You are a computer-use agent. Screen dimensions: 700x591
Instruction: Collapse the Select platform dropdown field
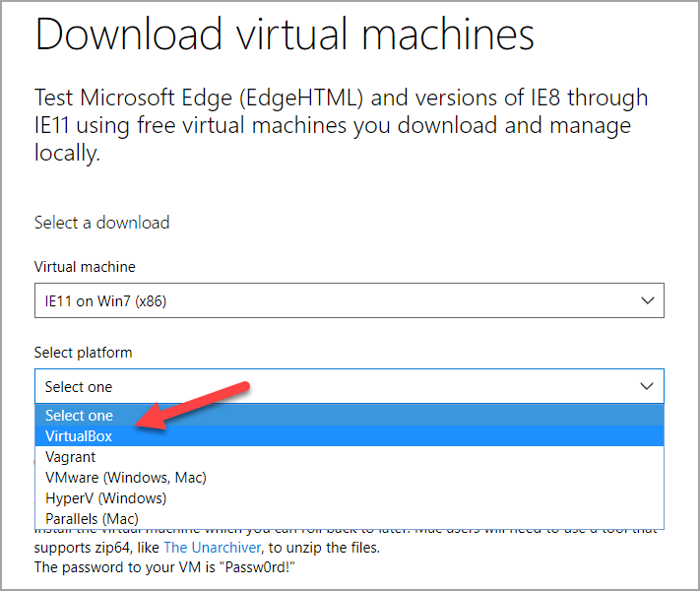click(350, 386)
